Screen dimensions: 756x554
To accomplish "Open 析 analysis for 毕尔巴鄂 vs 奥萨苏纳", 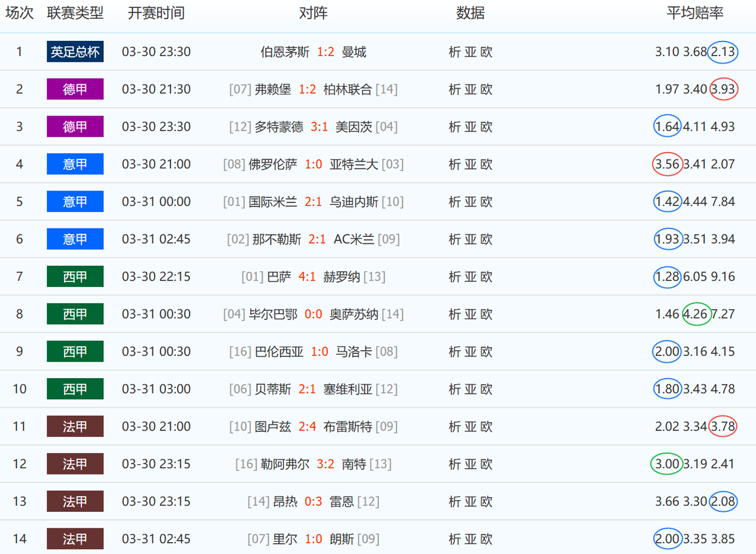I will click(x=454, y=314).
